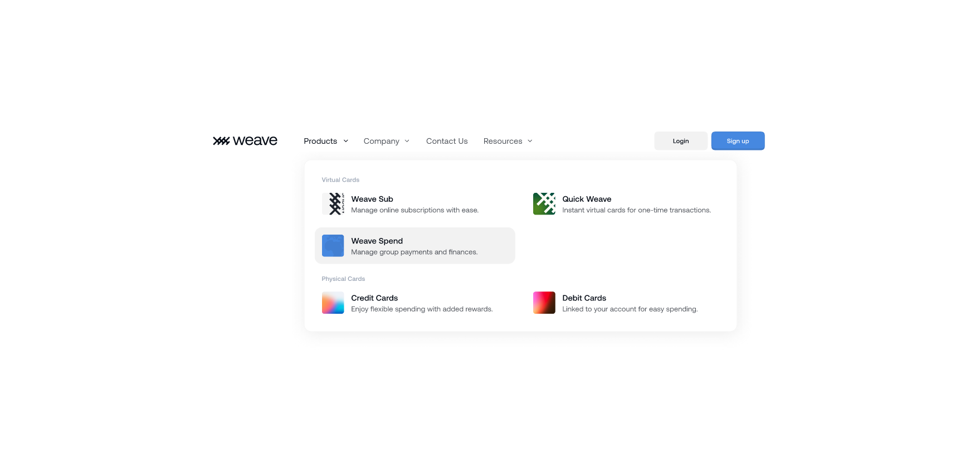Open the Weave Spend title link
980x467 pixels.
377,241
